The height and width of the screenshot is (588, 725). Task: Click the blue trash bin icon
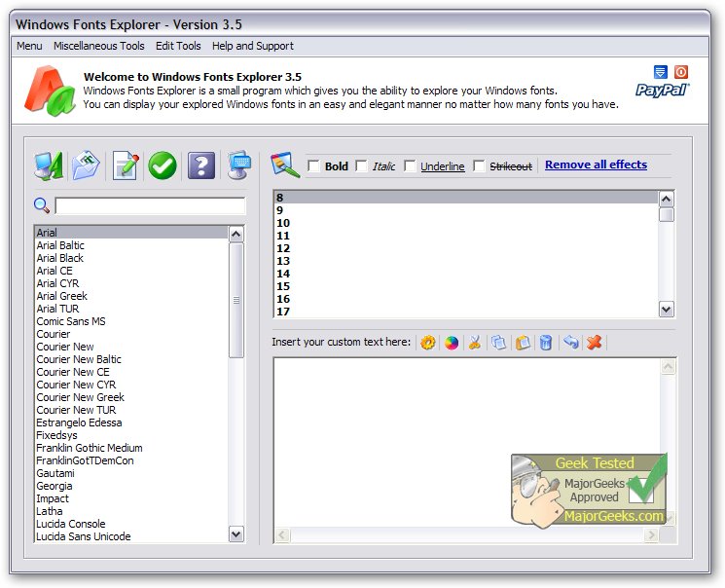(x=546, y=343)
